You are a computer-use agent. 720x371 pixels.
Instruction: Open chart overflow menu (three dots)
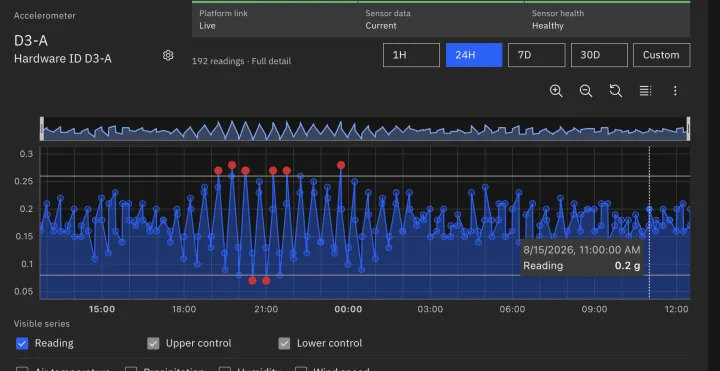click(675, 91)
